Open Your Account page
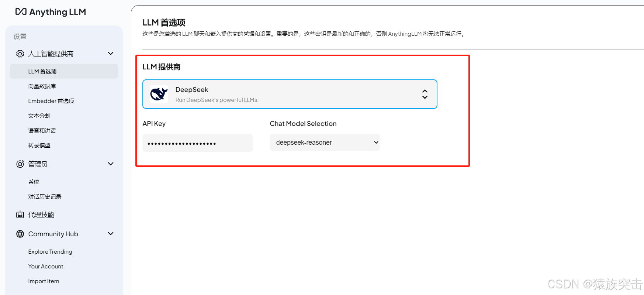This screenshot has height=295, width=644. [46, 266]
